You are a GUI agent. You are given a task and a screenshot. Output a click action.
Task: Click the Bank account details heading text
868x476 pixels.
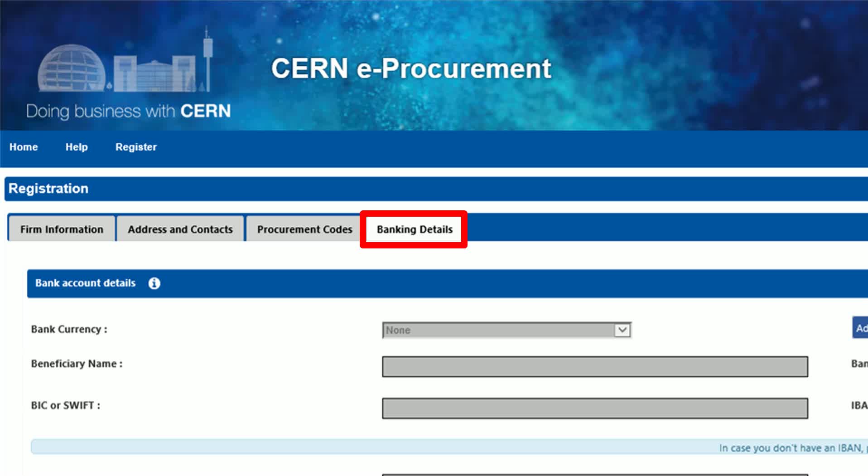85,283
